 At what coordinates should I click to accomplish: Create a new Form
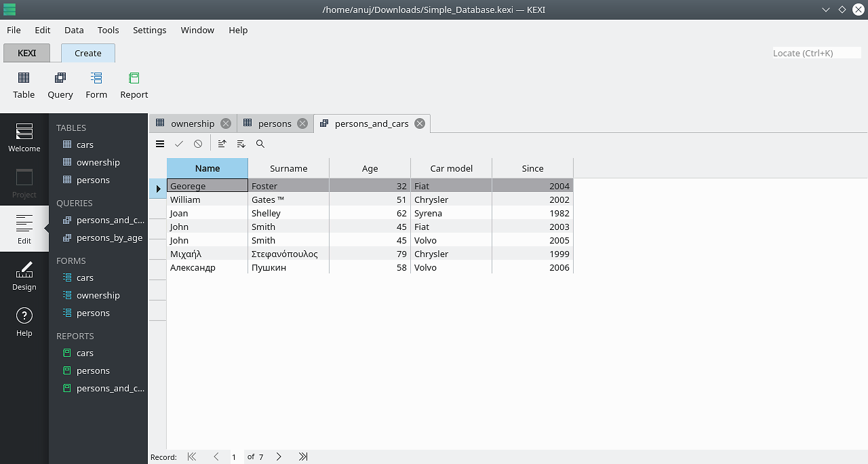click(x=96, y=85)
